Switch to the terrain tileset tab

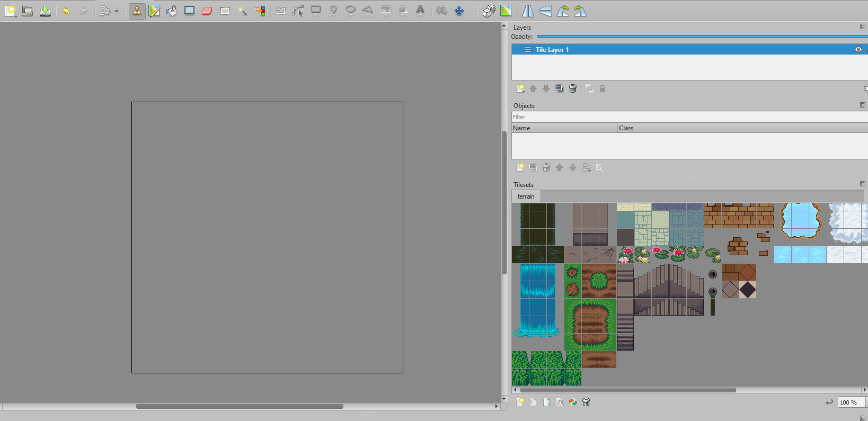[526, 196]
